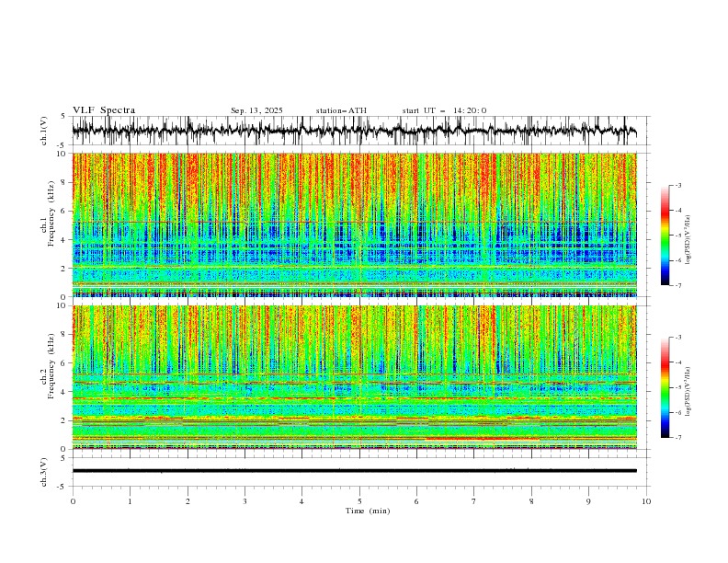This screenshot has height=563, width=728.
Task: Click the ch.1 voltage waveform trace
Action: click(355, 131)
